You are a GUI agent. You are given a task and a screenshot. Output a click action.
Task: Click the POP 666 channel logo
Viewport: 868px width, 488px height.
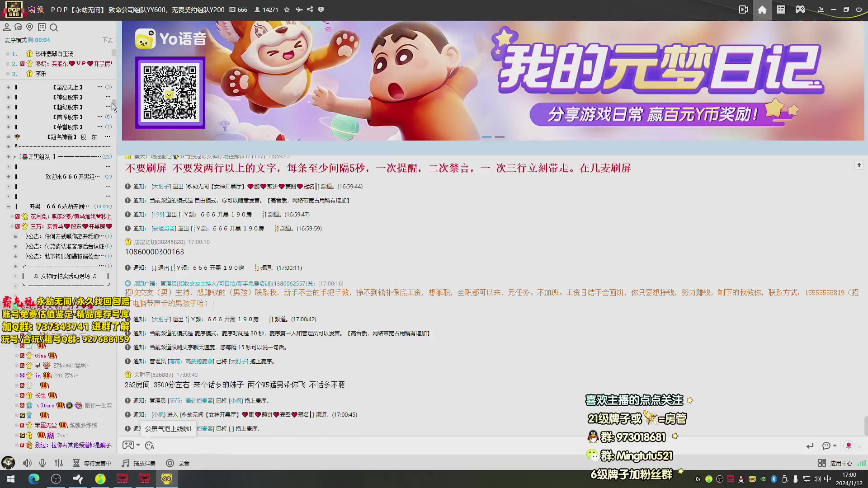[x=14, y=9]
